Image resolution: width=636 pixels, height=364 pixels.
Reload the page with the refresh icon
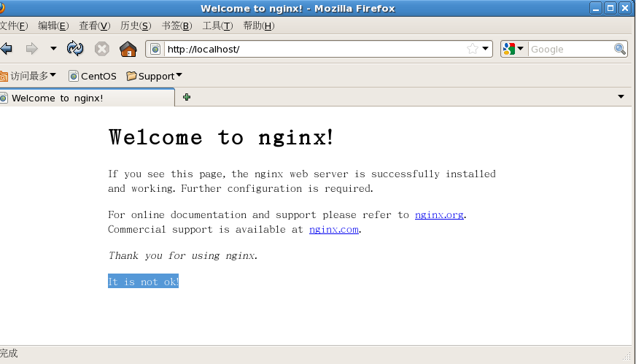[75, 49]
